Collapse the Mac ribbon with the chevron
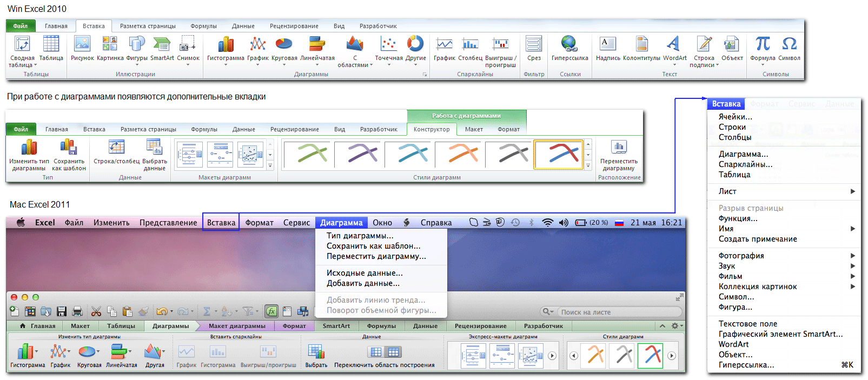This screenshot has height=380, width=868. tap(662, 326)
